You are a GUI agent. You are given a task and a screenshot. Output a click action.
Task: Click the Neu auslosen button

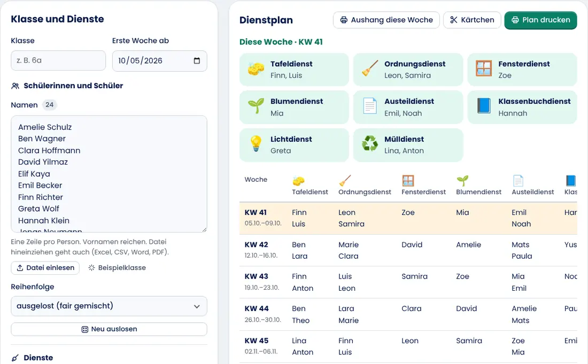[109, 329]
